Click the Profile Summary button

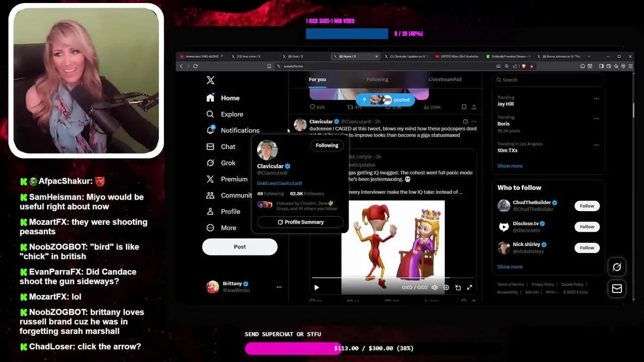300,222
